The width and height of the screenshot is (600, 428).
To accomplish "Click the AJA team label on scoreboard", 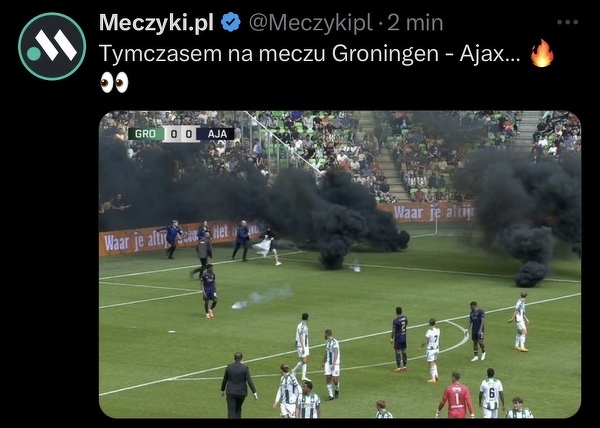I will [x=215, y=134].
